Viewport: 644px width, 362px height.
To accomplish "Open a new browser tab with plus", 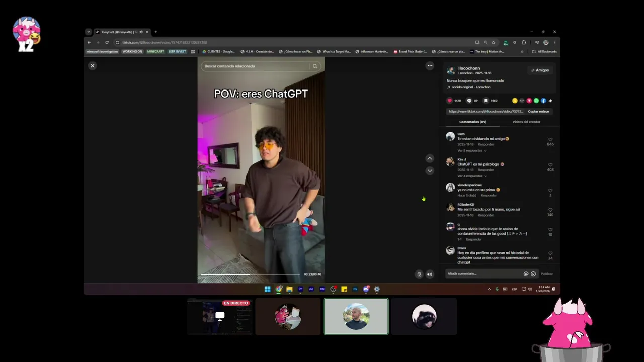I will pos(155,32).
